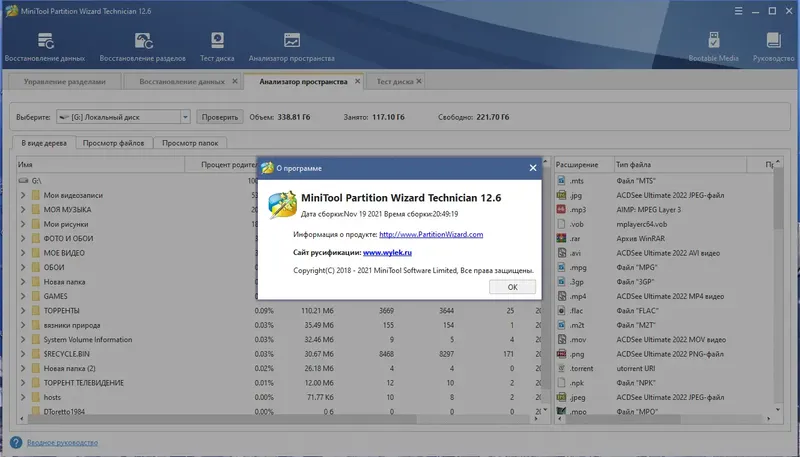Click the .mts file type icon

(561, 181)
